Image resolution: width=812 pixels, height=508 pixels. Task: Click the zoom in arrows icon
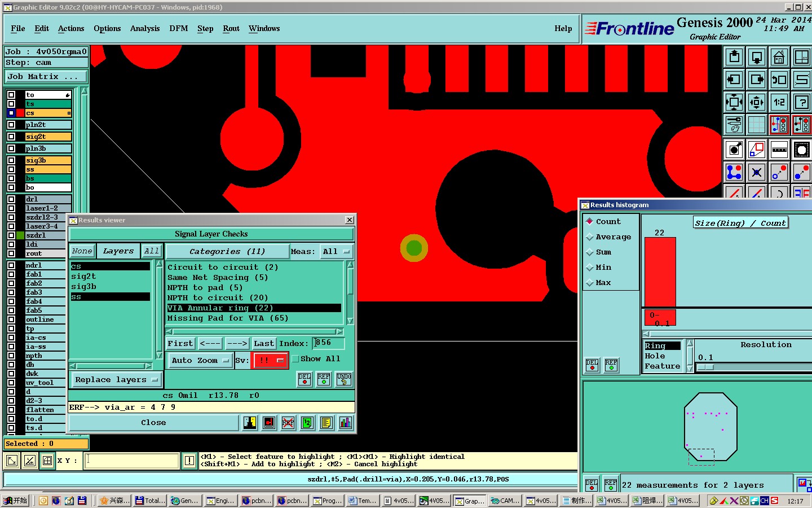tap(734, 102)
